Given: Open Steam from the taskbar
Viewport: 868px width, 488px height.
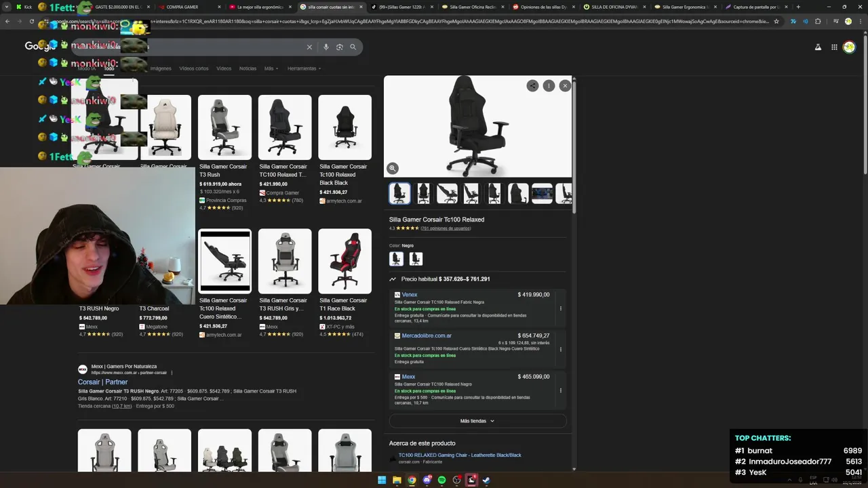Looking at the screenshot, I should coord(486,480).
